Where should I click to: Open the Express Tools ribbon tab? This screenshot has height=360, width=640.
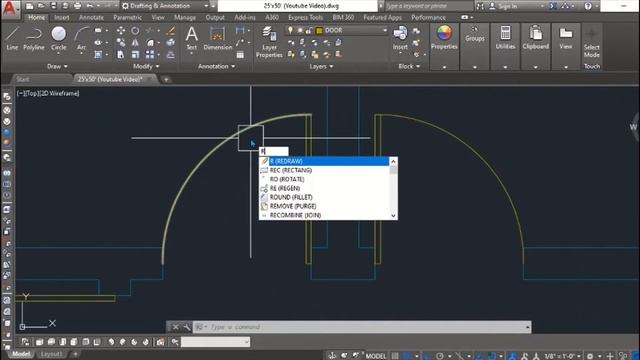click(305, 18)
